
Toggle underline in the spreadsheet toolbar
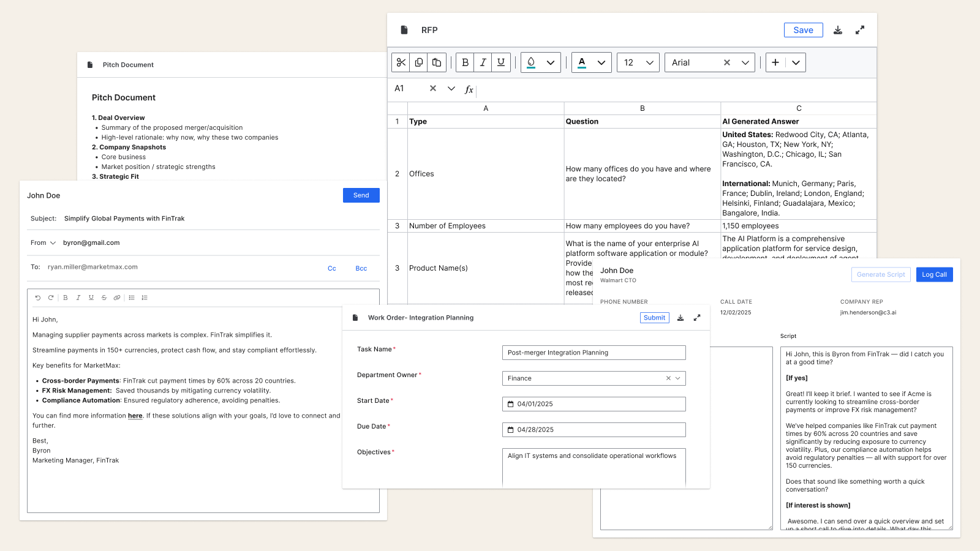(x=500, y=62)
